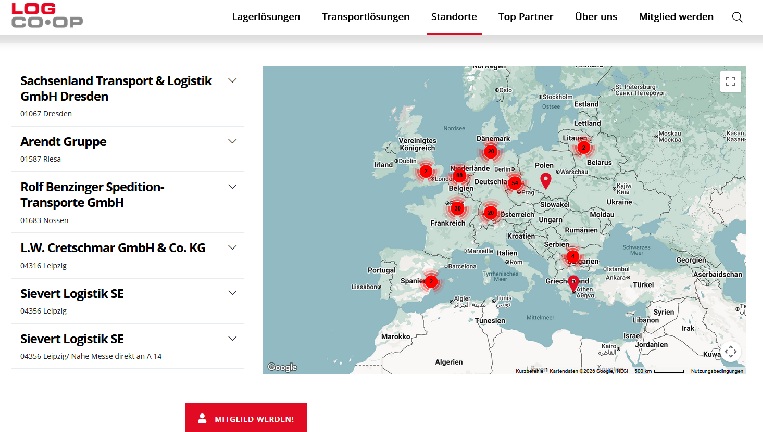Open the map camera pan control
Viewport: 763px width, 432px height.
[x=730, y=351]
